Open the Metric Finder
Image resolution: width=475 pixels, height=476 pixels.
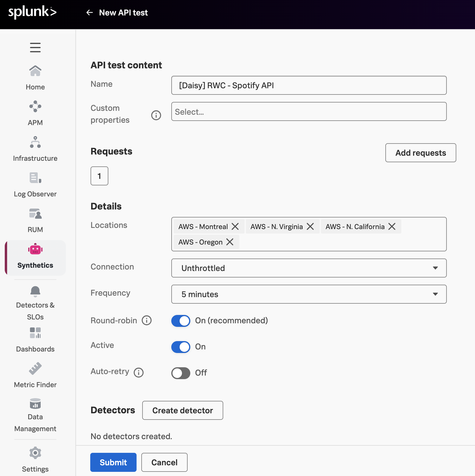click(35, 374)
